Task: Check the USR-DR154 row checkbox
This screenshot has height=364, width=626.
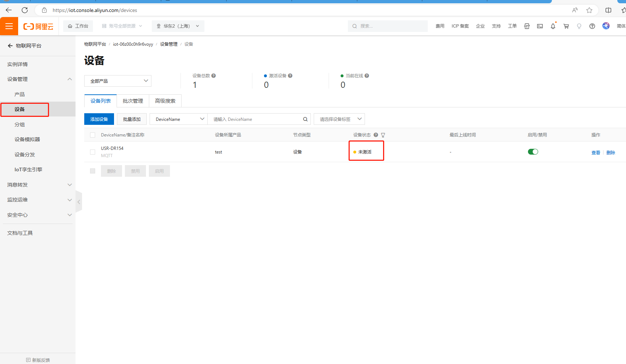Action: (x=93, y=152)
